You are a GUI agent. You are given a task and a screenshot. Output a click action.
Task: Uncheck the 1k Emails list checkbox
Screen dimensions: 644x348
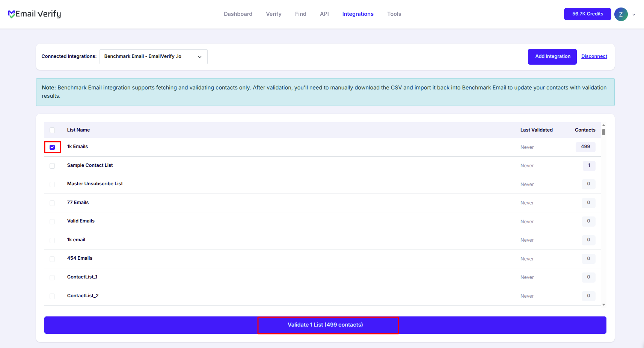52,147
